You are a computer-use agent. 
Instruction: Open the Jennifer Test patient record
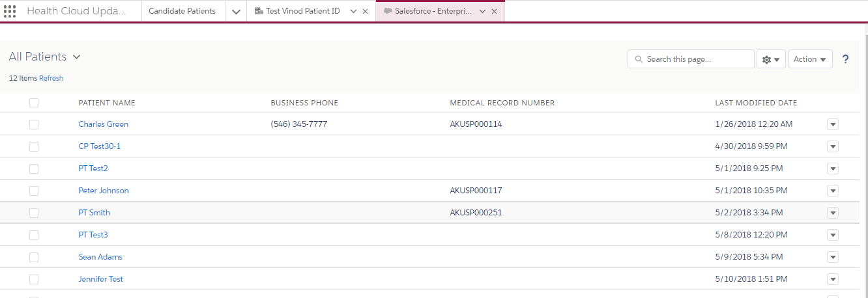point(101,279)
